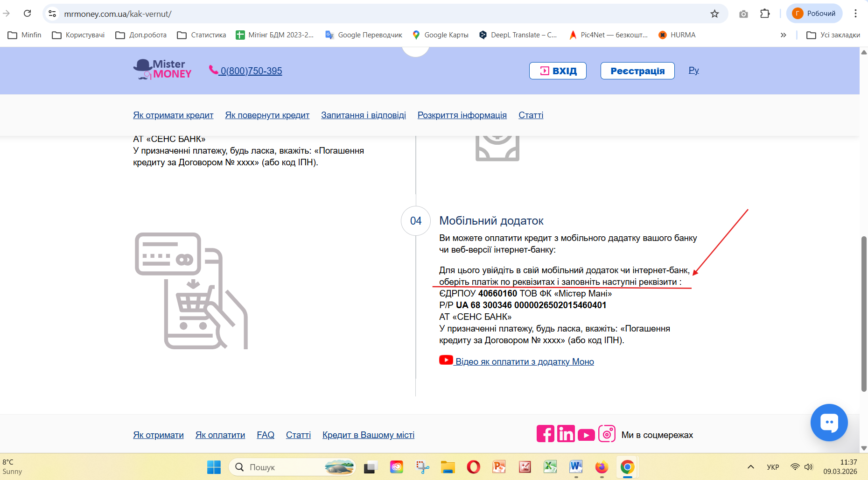The image size is (868, 480).
Task: Open the Google Переводчик bookmark
Action: point(364,35)
